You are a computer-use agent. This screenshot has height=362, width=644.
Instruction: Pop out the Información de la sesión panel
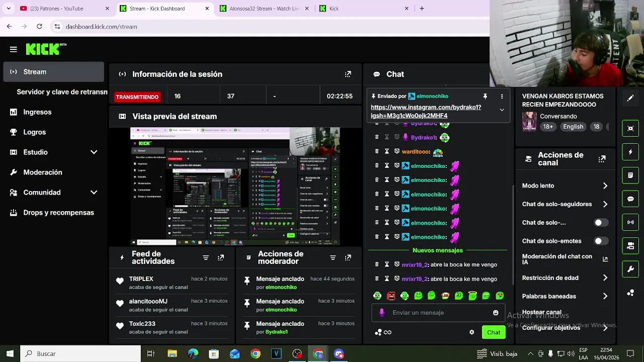pyautogui.click(x=348, y=74)
